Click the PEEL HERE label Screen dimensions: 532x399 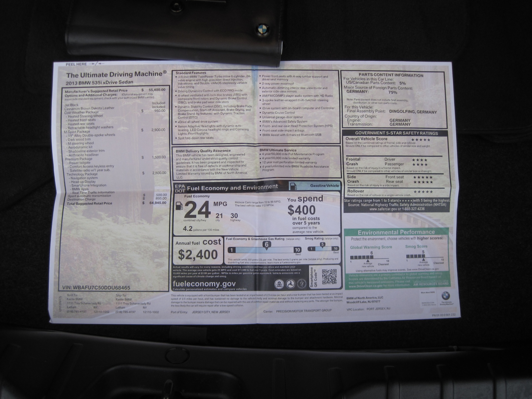(76, 64)
